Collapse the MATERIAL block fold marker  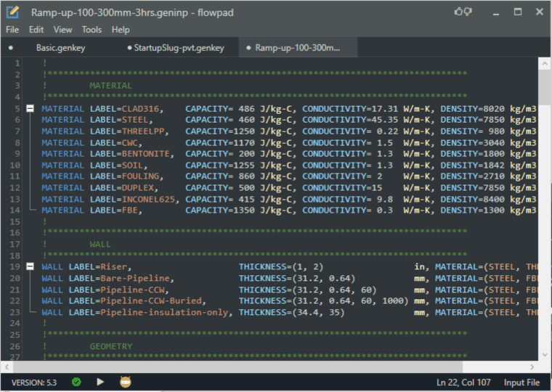[x=30, y=108]
